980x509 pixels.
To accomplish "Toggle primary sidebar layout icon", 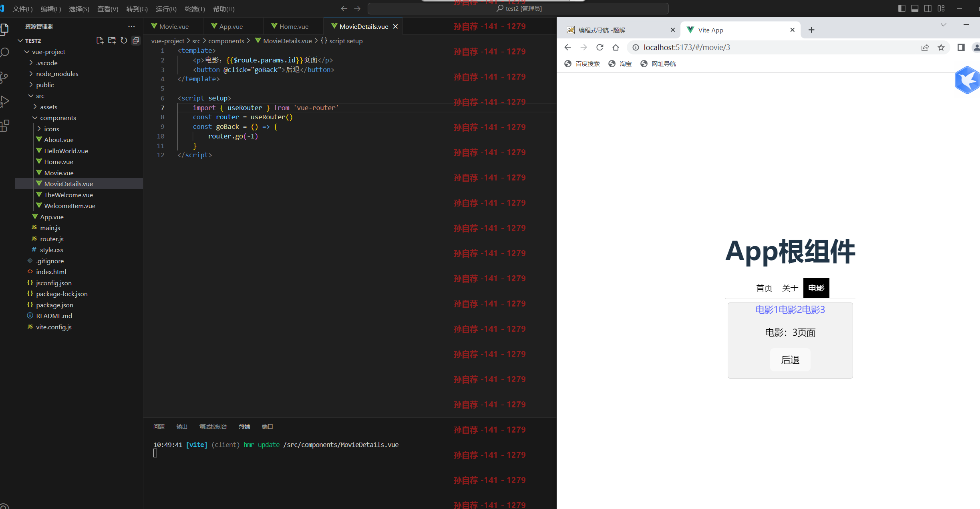I will [x=902, y=8].
